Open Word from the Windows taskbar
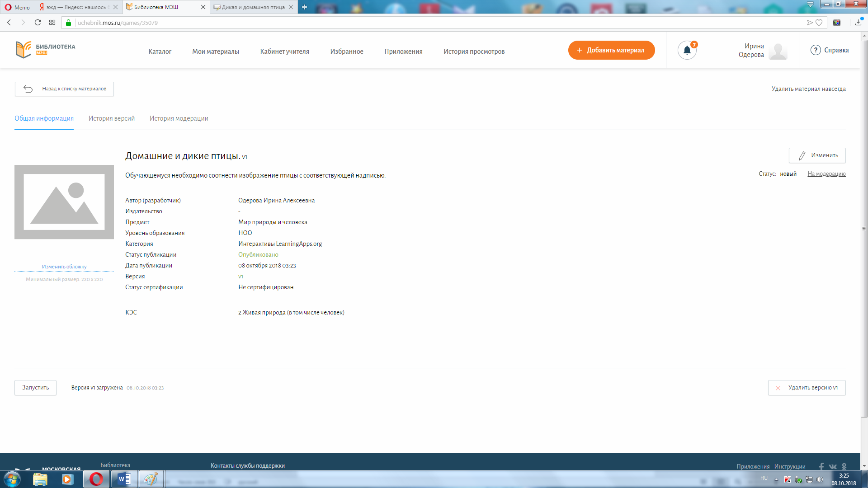The image size is (868, 488). coord(124,479)
